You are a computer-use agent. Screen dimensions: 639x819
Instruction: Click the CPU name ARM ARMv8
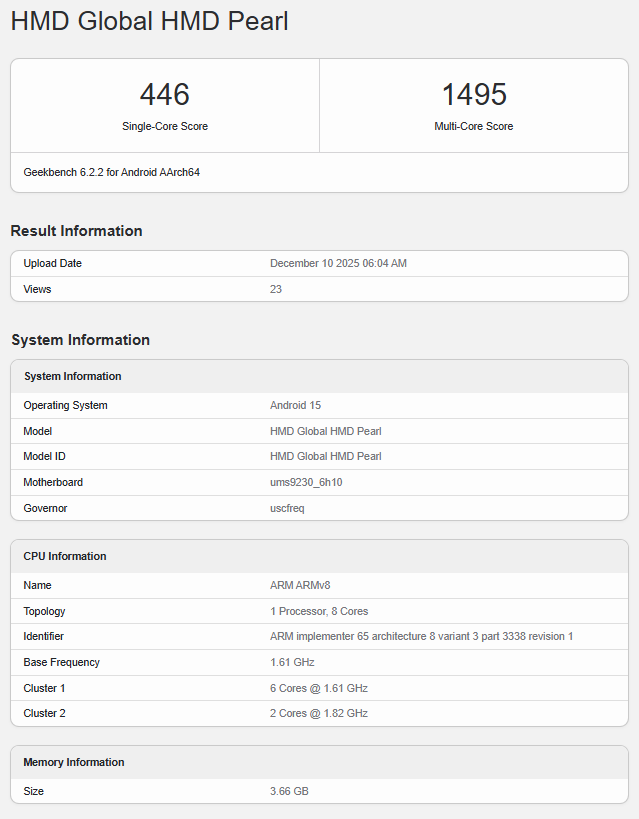[301, 585]
